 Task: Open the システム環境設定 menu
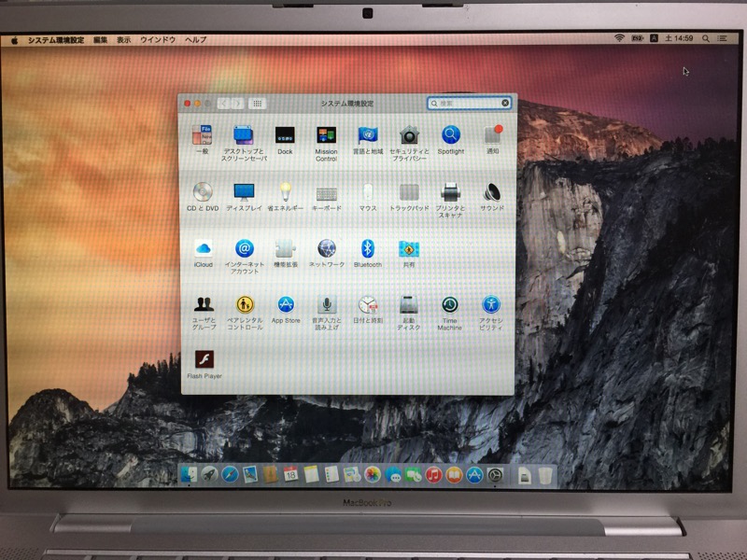[56, 40]
